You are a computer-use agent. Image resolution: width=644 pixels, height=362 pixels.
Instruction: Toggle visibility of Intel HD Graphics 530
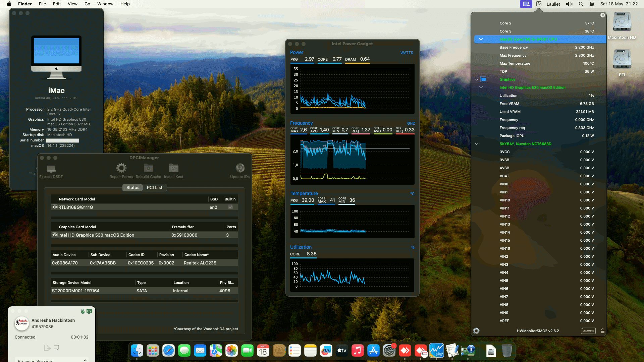point(54,235)
